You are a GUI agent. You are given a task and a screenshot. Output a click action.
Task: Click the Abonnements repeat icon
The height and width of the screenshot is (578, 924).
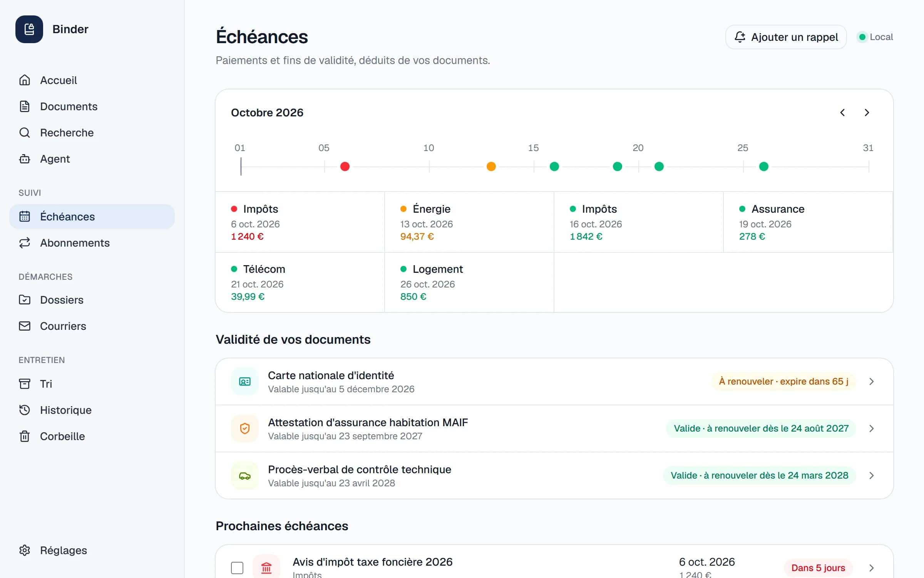(25, 243)
